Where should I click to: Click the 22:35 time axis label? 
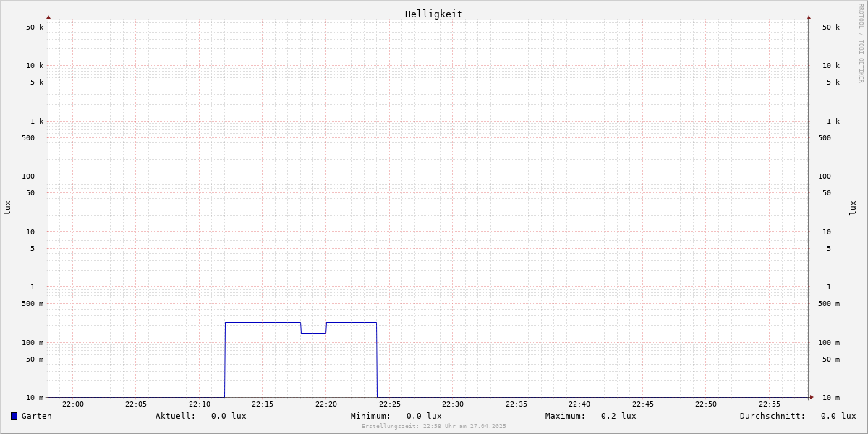click(516, 404)
